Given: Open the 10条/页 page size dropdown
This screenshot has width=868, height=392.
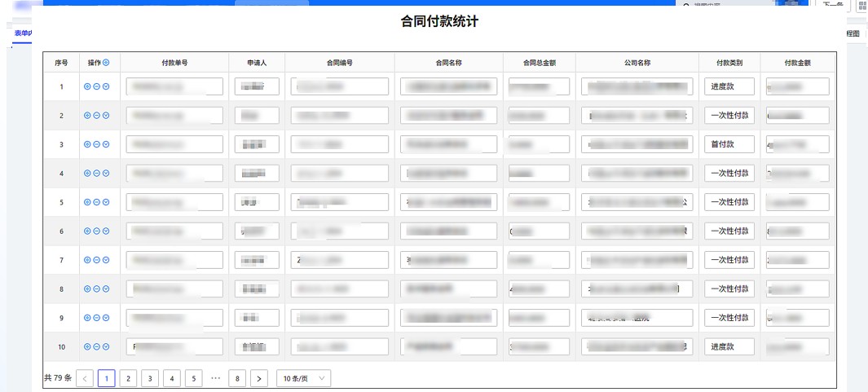Looking at the screenshot, I should tap(303, 378).
